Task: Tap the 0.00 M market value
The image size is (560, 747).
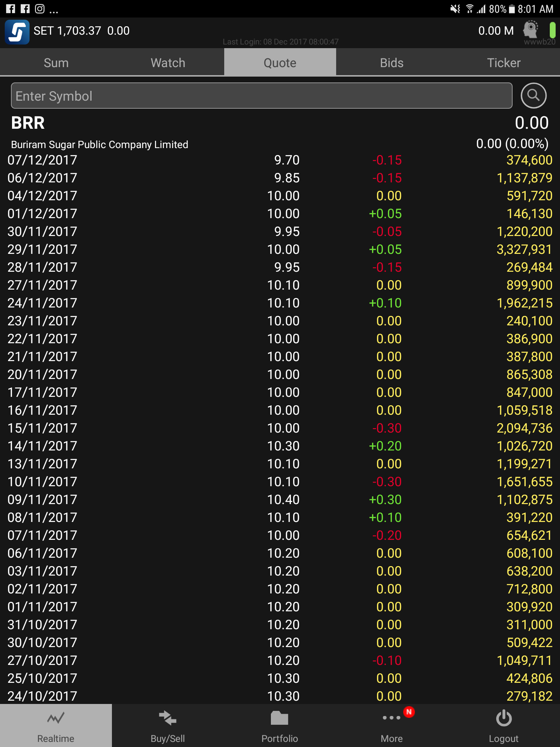Action: coord(496,31)
